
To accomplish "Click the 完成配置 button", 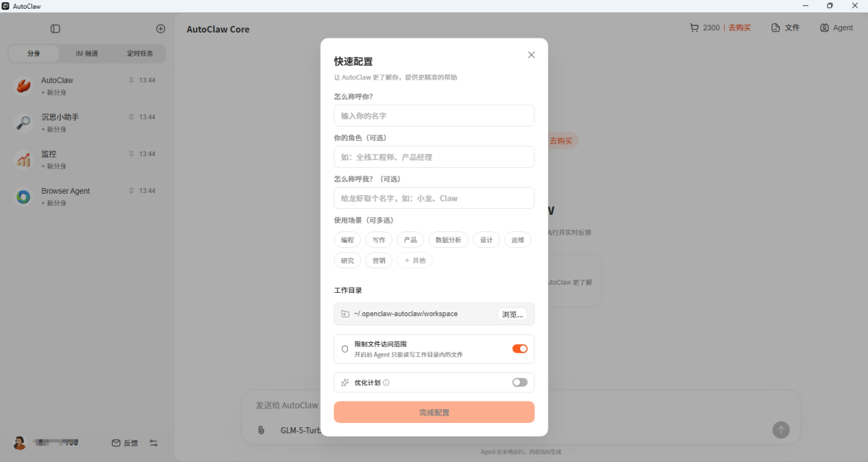I will (434, 412).
